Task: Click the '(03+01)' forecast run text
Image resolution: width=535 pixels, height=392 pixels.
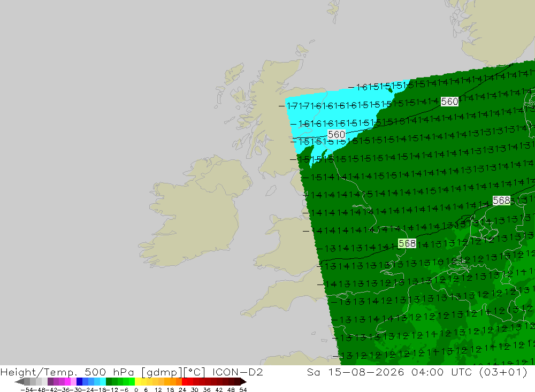Action: [x=503, y=372]
